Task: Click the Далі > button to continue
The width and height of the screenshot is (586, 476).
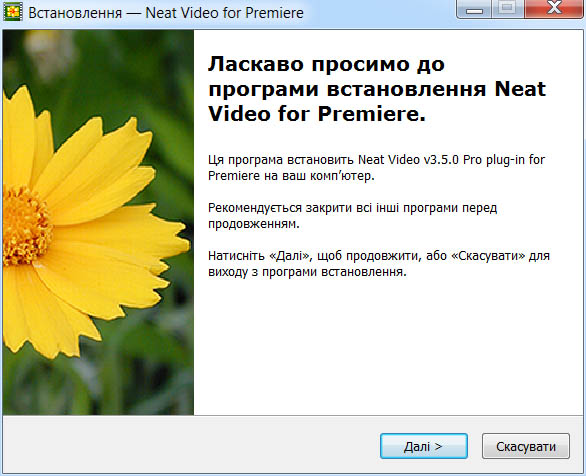Action: (x=424, y=446)
